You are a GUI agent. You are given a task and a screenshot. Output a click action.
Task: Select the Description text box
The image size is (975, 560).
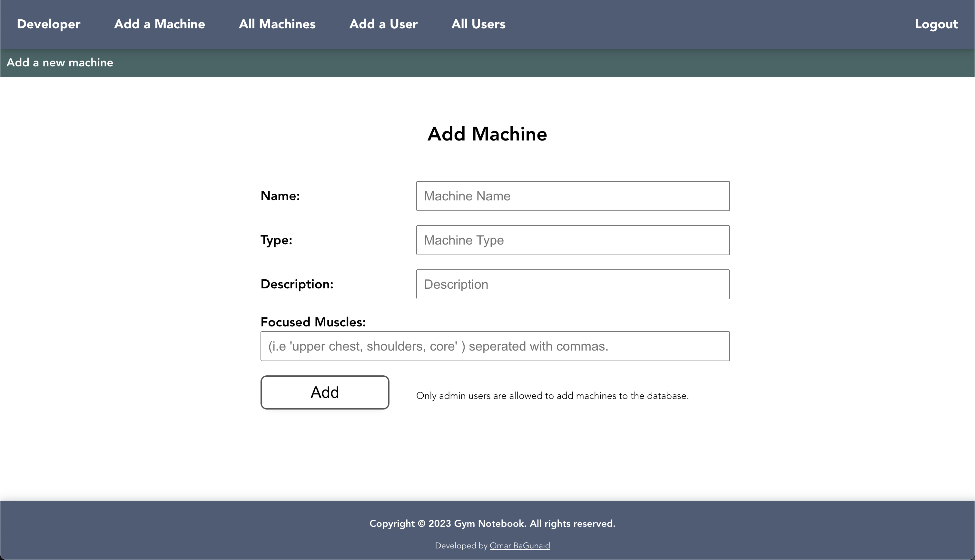573,285
